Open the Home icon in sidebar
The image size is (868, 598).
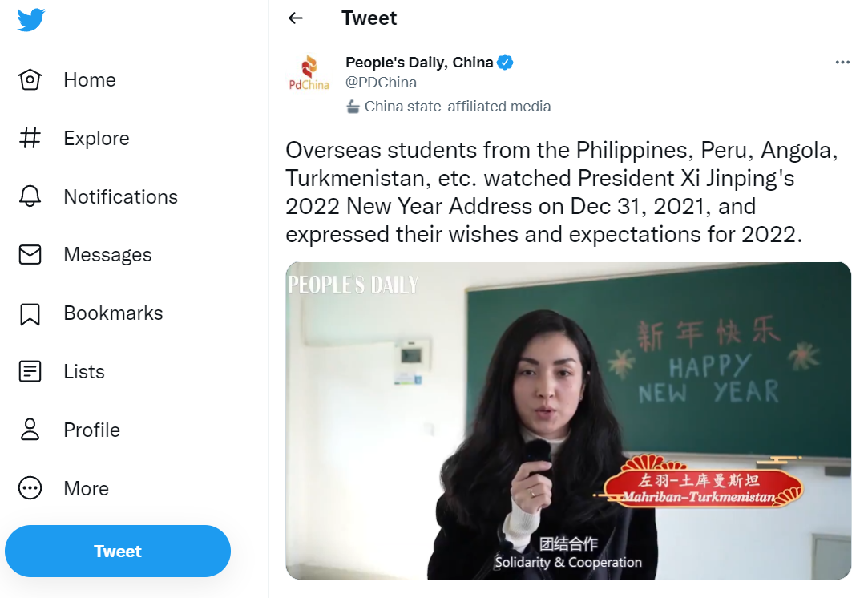(x=30, y=79)
